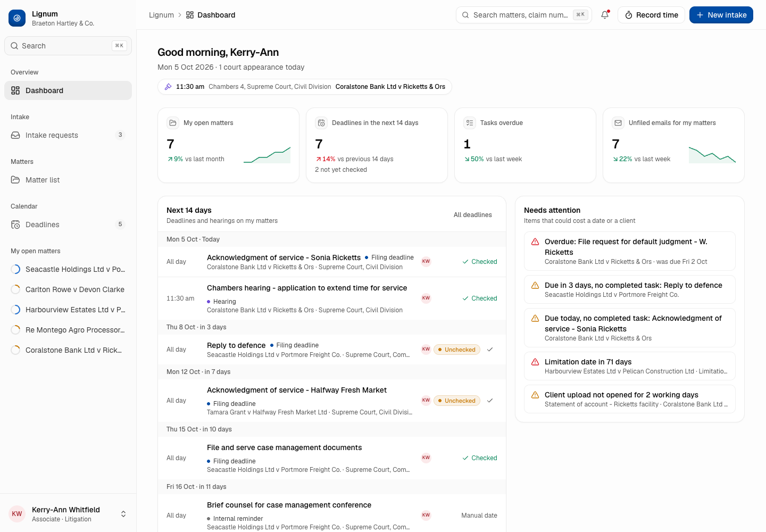
Task: Click the progress ring beside Seacastle Holdings matter
Action: click(15, 269)
